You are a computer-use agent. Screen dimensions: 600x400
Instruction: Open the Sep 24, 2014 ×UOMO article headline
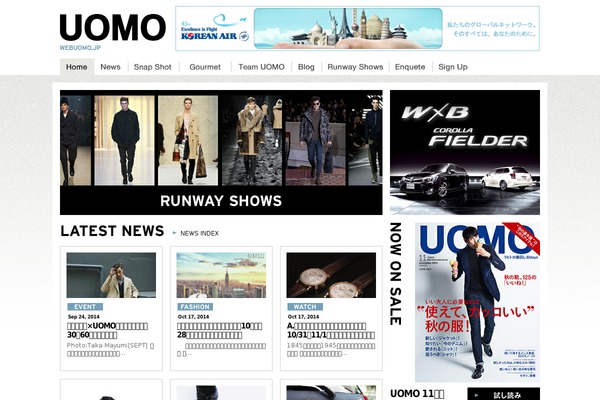pyautogui.click(x=107, y=330)
